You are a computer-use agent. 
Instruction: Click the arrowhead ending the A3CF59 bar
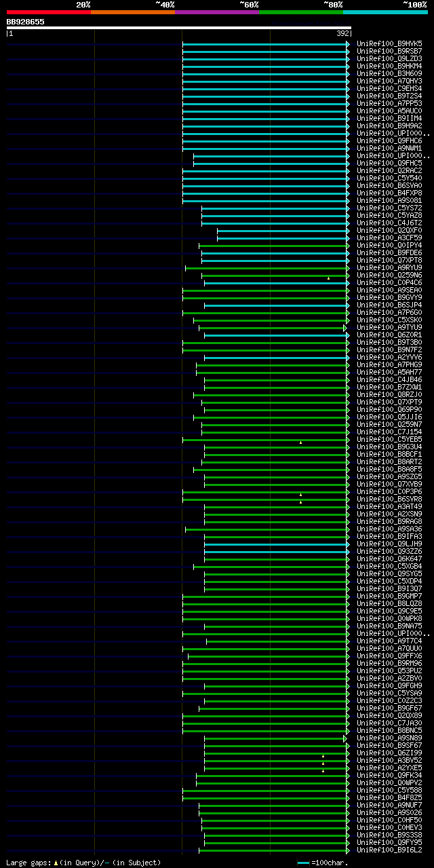(x=348, y=238)
